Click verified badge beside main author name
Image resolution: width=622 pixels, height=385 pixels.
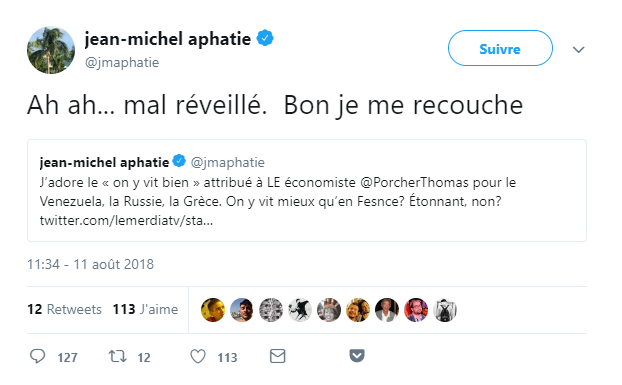point(265,38)
